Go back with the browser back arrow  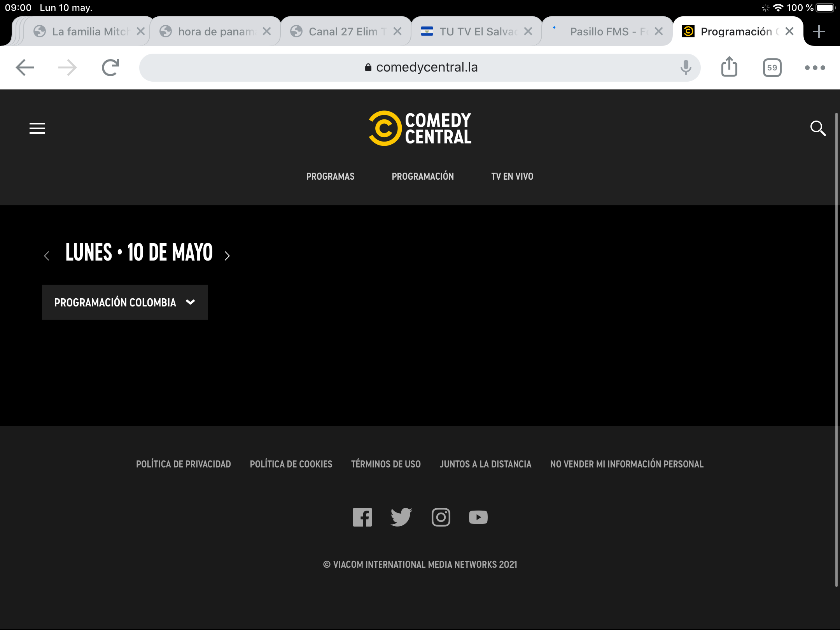click(25, 68)
